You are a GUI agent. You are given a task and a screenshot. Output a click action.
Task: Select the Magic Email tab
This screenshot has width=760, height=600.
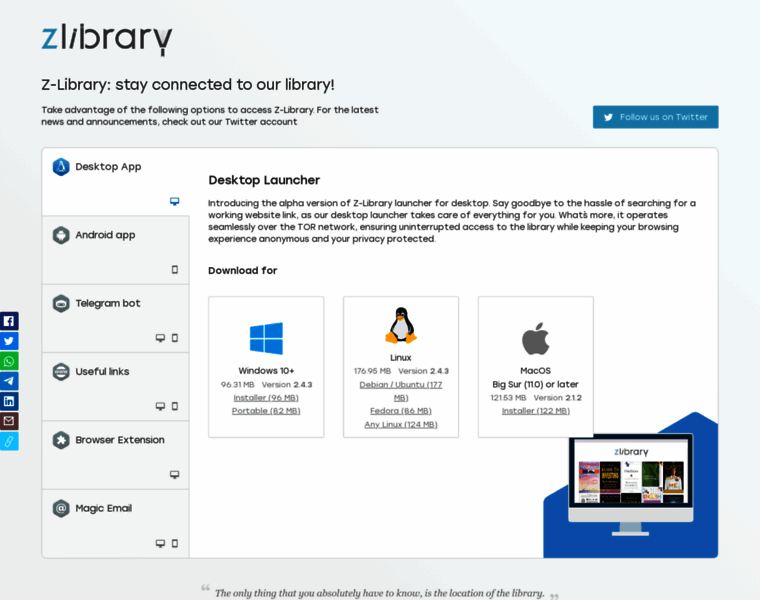(115, 523)
